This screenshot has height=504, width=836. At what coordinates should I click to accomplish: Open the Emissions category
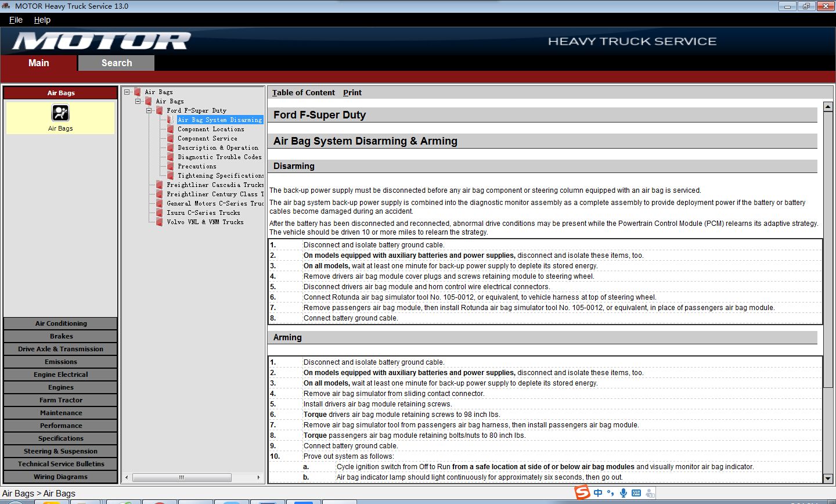[x=61, y=362]
